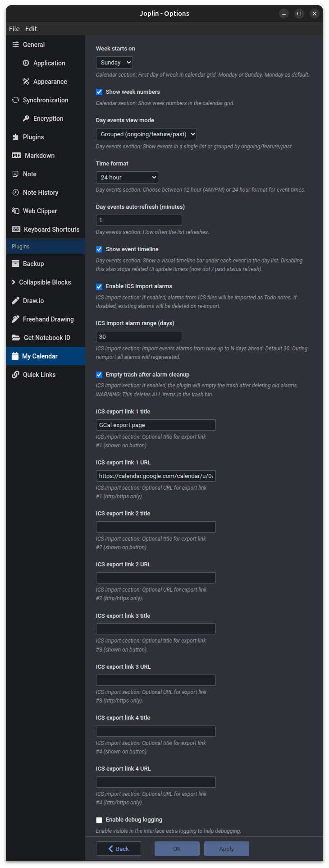Select the Web Clipper sidebar icon
Image resolution: width=329 pixels, height=868 pixels.
15,211
